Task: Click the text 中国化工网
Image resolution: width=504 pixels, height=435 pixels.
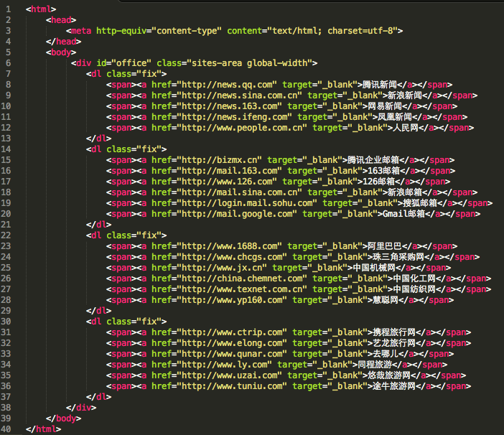Action: 414,279
